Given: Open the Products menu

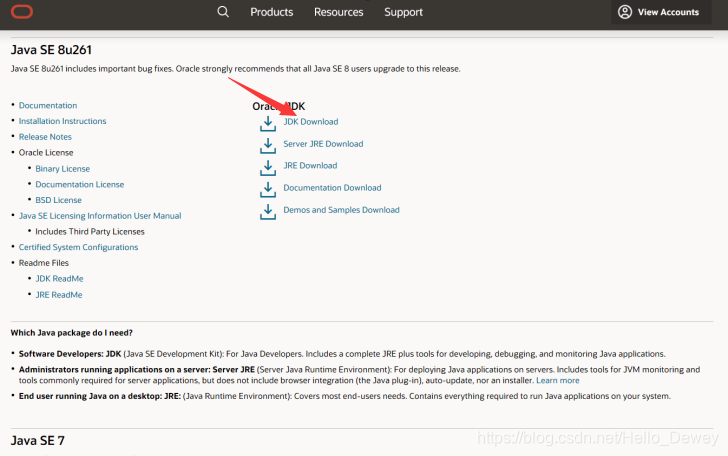Looking at the screenshot, I should (272, 12).
